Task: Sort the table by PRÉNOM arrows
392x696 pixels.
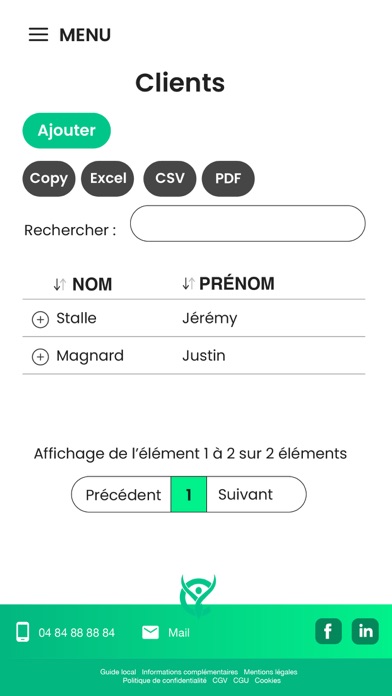Action: pos(188,283)
